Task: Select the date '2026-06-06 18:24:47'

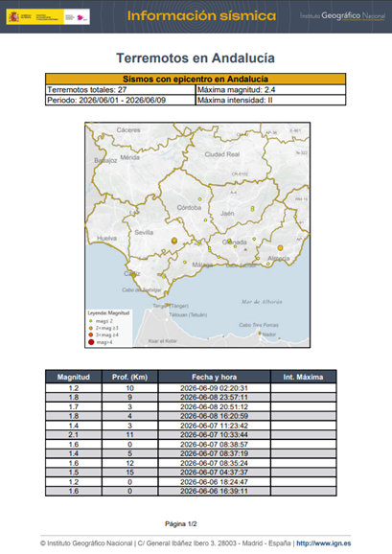Action: (x=214, y=481)
